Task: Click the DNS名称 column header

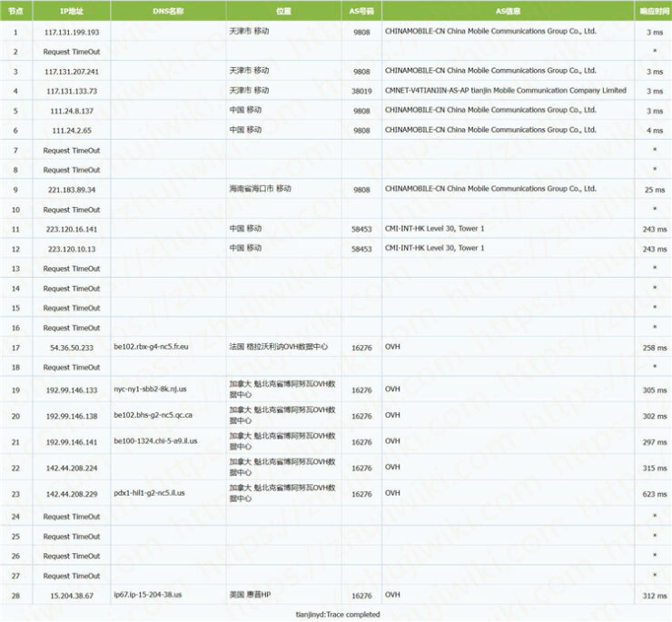Action: coord(168,11)
